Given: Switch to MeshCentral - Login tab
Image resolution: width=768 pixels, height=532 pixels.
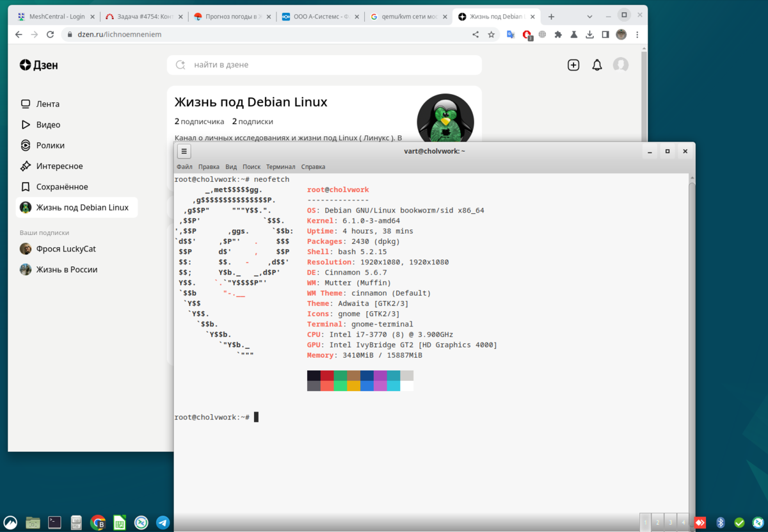Looking at the screenshot, I should coord(56,17).
